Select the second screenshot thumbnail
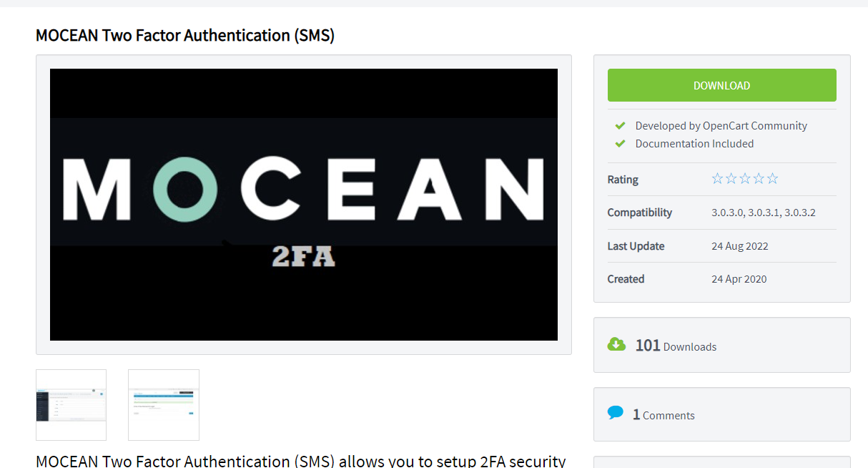Image resolution: width=868 pixels, height=468 pixels. [x=163, y=404]
